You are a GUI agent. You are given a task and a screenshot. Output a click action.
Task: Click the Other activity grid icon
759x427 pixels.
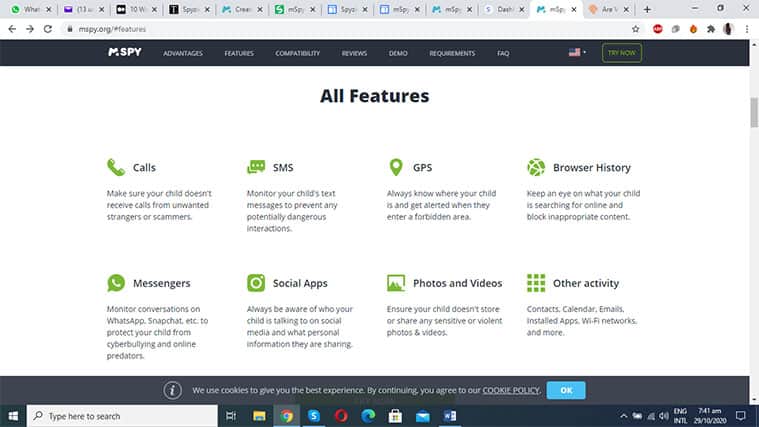pyautogui.click(x=536, y=283)
